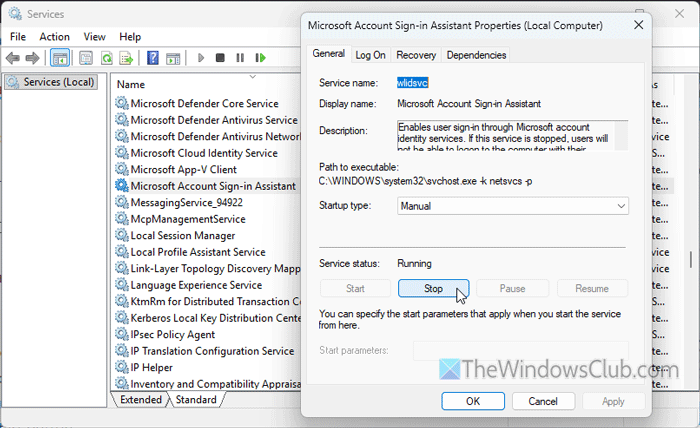The width and height of the screenshot is (700, 428).
Task: Click the Refresh toolbar icon
Action: coord(107,58)
